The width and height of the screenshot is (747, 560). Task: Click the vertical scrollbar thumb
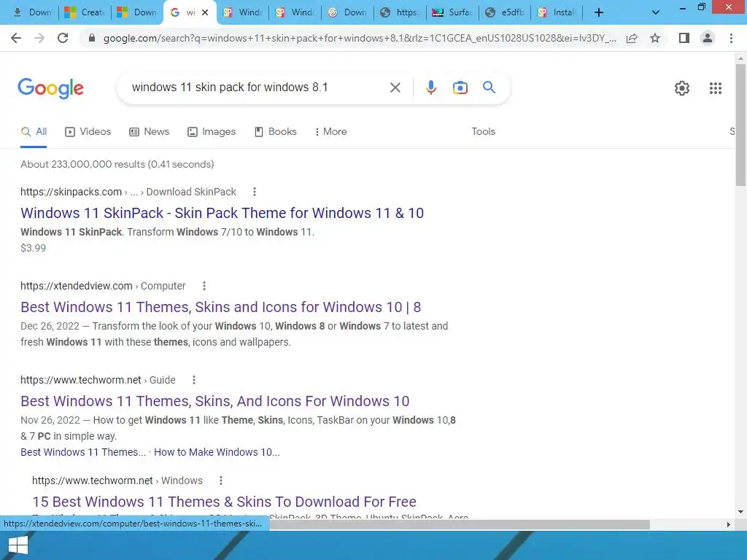[740, 125]
